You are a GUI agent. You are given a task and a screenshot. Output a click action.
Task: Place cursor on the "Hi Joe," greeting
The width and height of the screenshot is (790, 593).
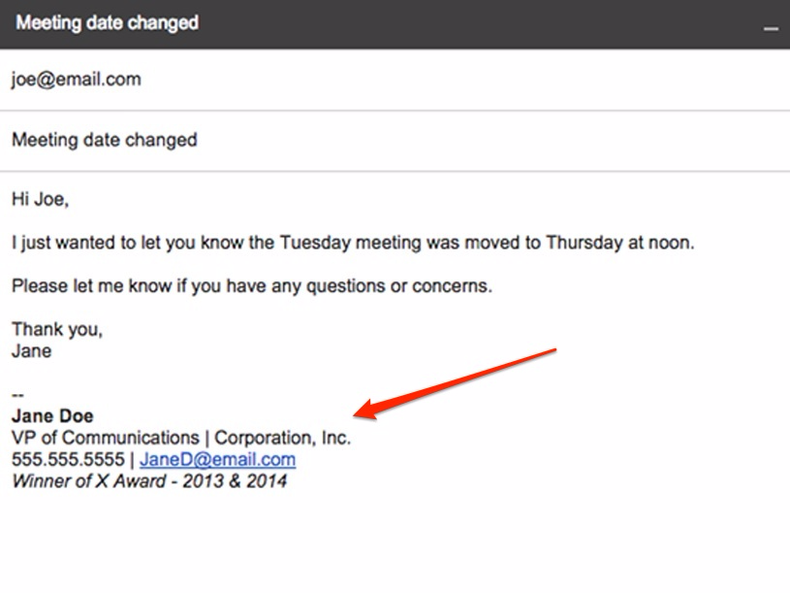click(40, 199)
